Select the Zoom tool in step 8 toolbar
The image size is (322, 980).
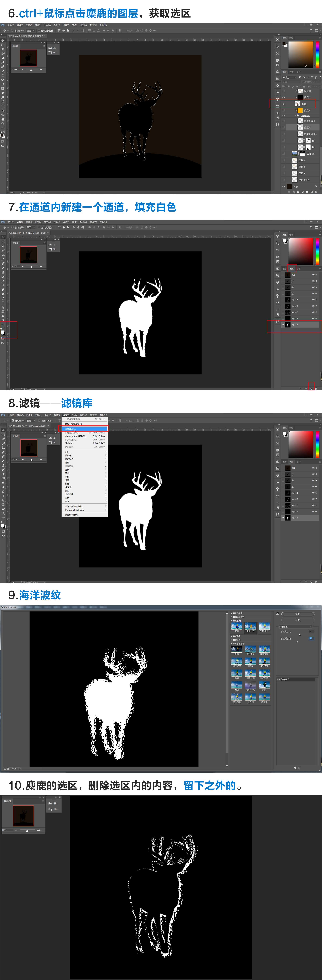tap(3, 513)
